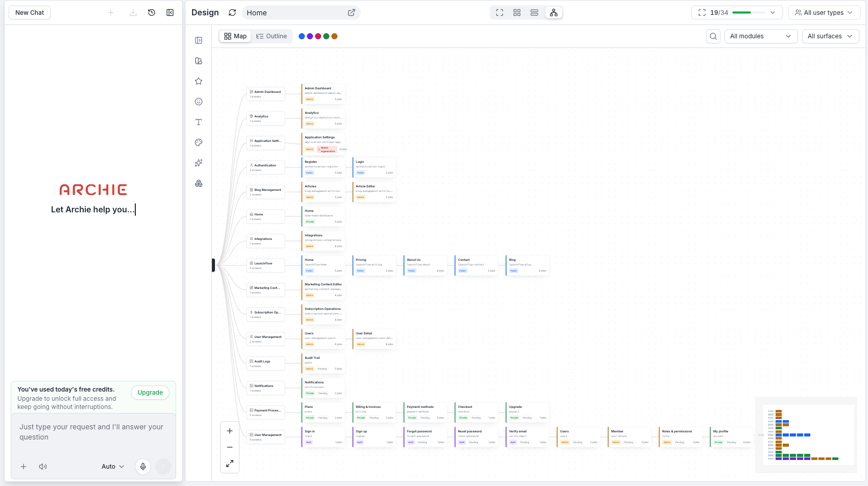Image resolution: width=868 pixels, height=486 pixels.
Task: Select the purple color dot
Action: tap(310, 36)
